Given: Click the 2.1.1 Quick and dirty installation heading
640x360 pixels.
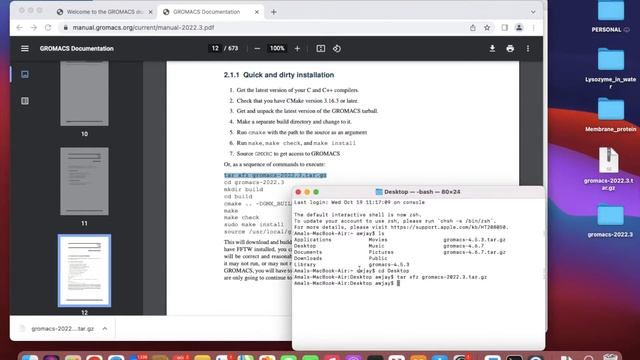Looking at the screenshot, I should [x=279, y=75].
